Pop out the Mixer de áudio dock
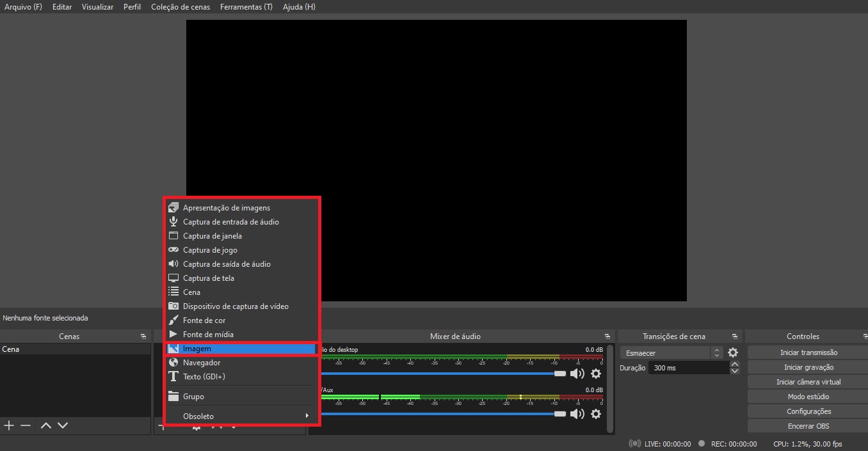 coord(607,336)
